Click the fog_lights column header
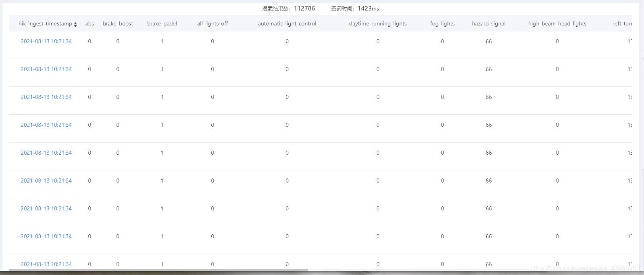Image resolution: width=644 pixels, height=275 pixels. point(442,24)
